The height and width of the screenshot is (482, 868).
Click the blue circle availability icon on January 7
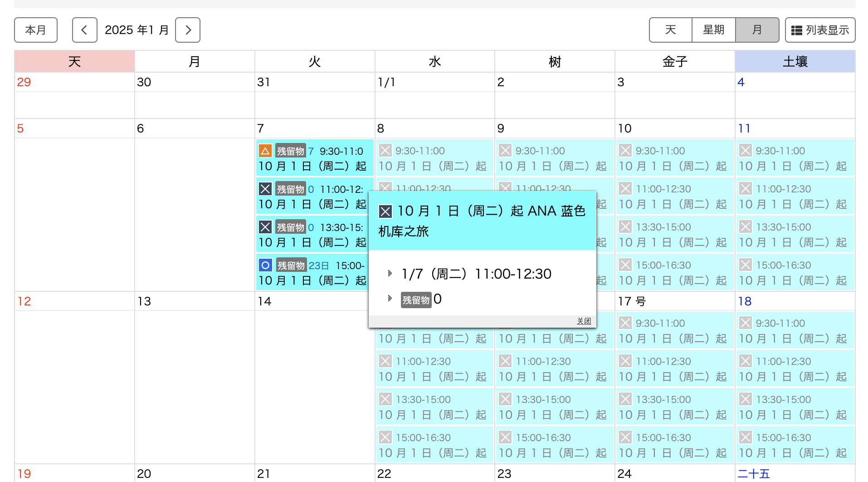point(265,265)
